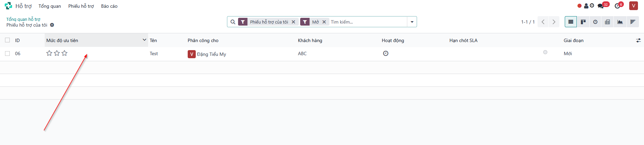Open the activities clock with the 6 badge
The image size is (644, 145).
pyautogui.click(x=619, y=5)
